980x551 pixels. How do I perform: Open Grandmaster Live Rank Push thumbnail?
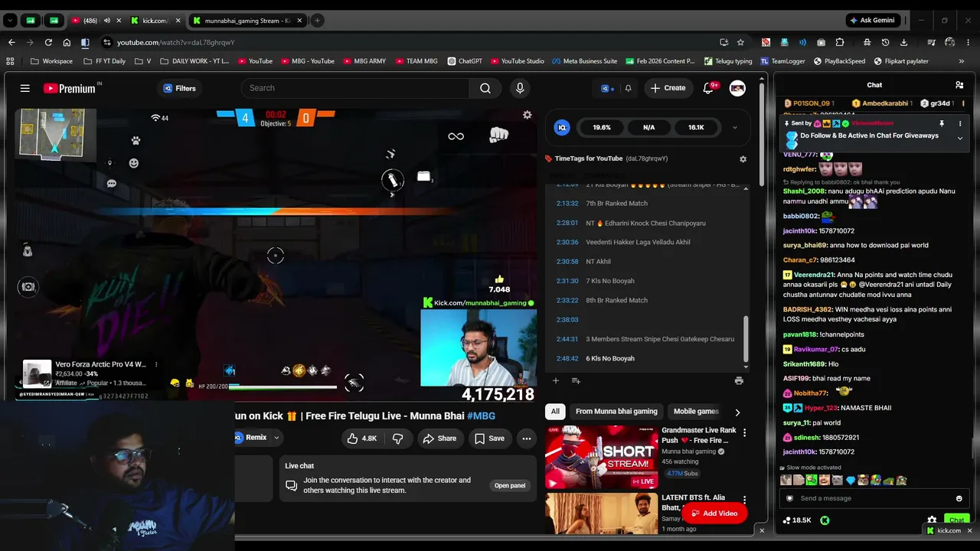point(602,457)
